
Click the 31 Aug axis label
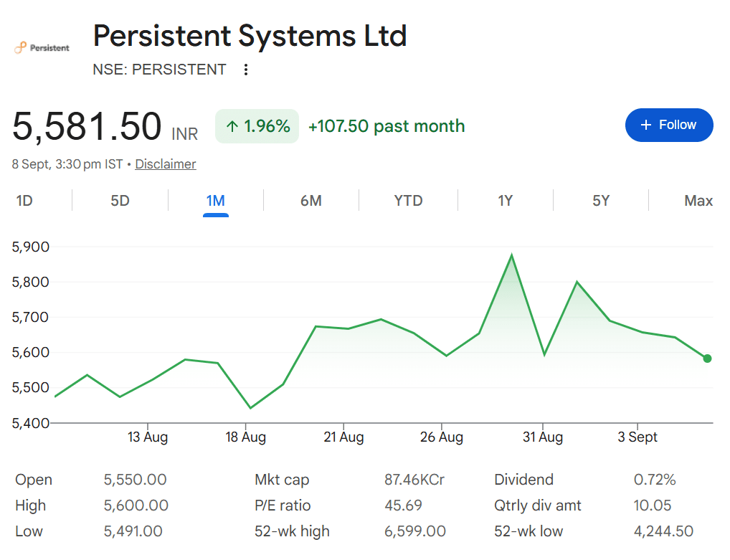543,437
